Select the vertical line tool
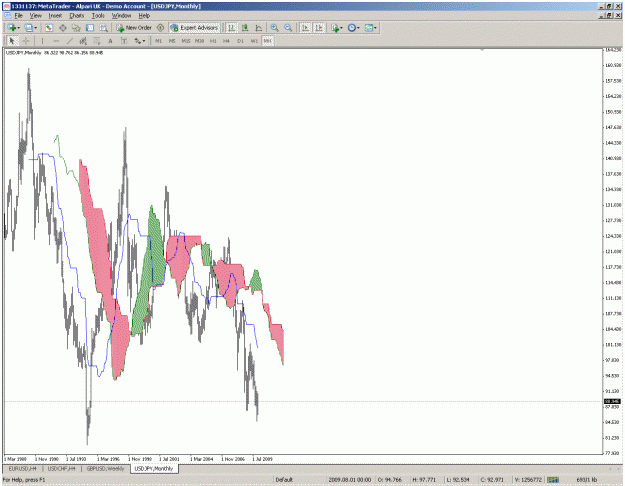 pos(42,41)
